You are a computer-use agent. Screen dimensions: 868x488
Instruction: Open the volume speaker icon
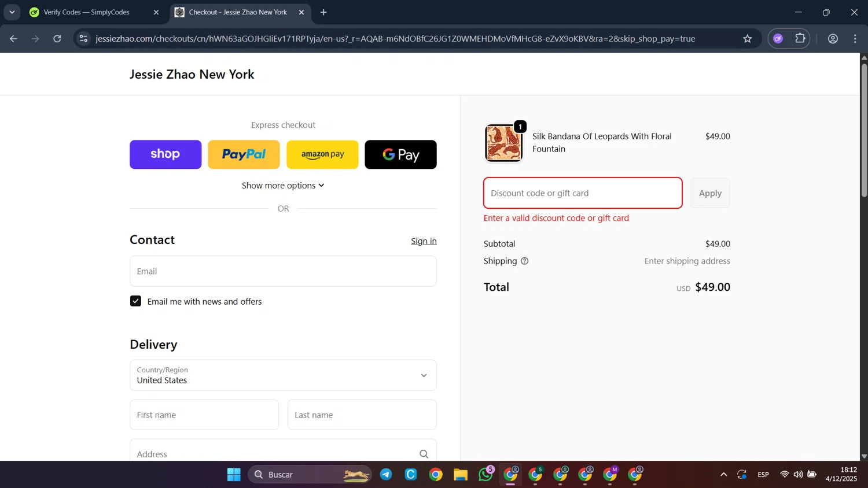pyautogui.click(x=798, y=475)
